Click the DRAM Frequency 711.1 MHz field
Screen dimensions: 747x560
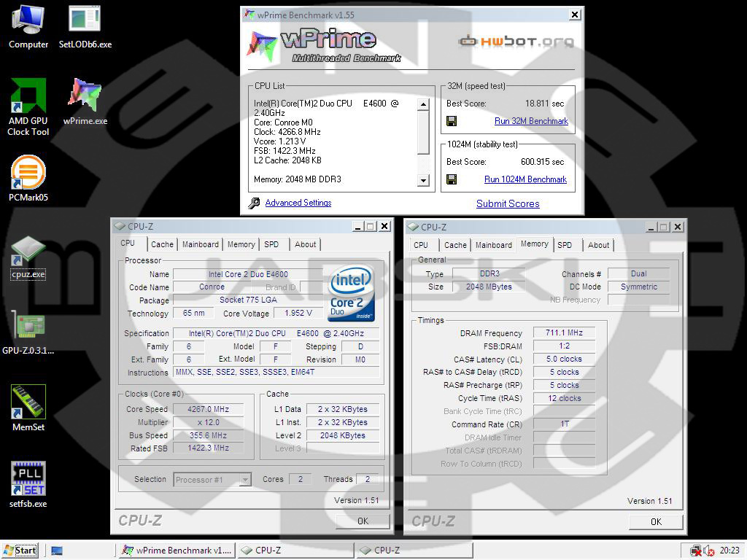(x=564, y=332)
